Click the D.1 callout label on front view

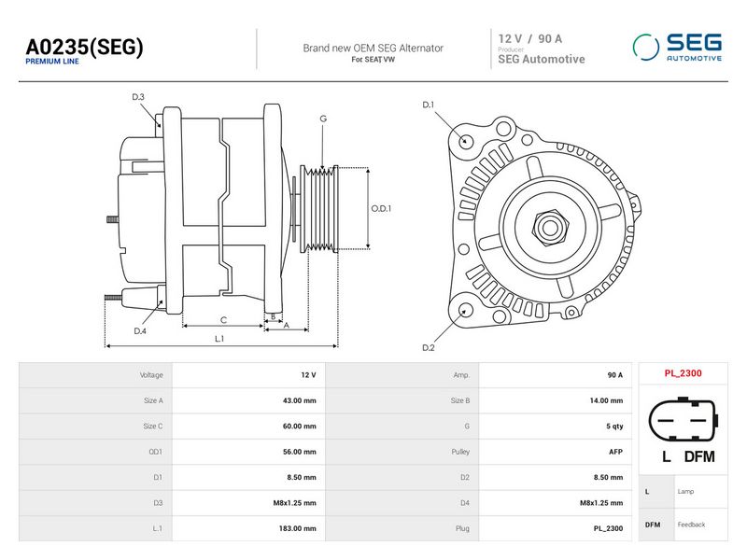429,105
